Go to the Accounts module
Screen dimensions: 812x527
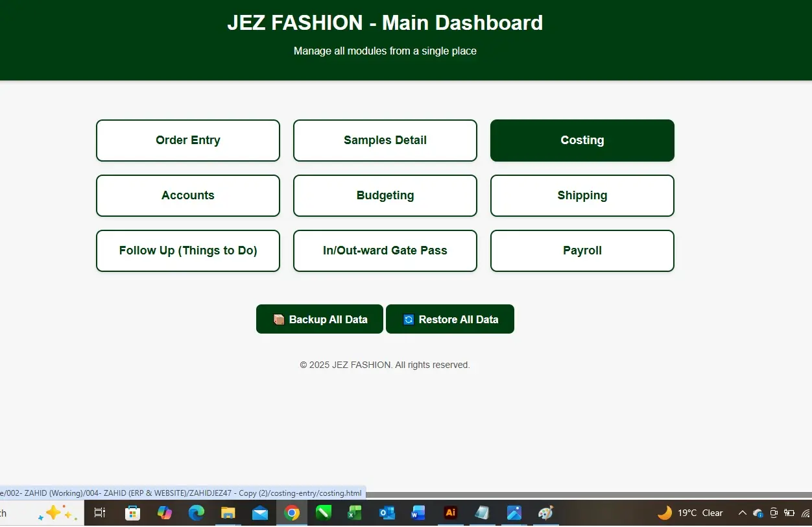(188, 195)
